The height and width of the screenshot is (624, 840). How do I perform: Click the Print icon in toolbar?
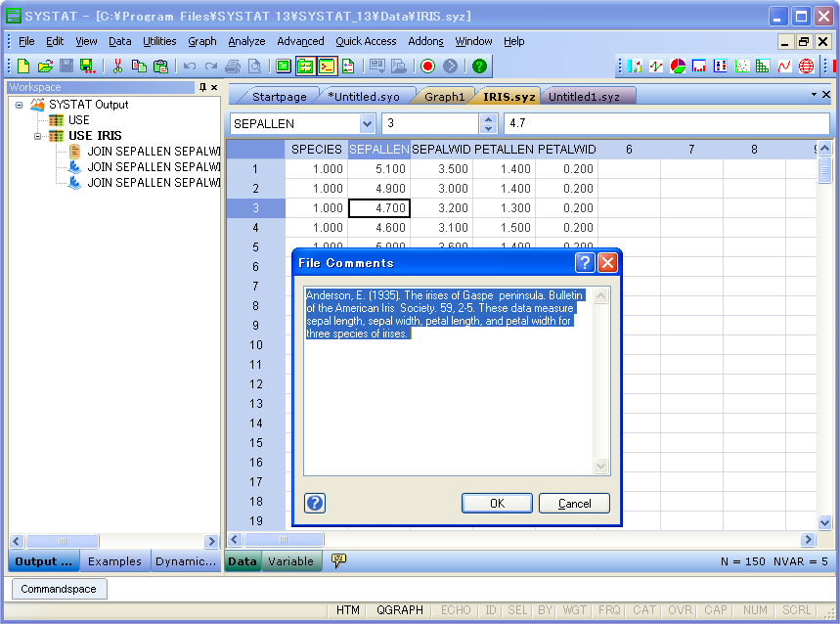click(x=233, y=66)
